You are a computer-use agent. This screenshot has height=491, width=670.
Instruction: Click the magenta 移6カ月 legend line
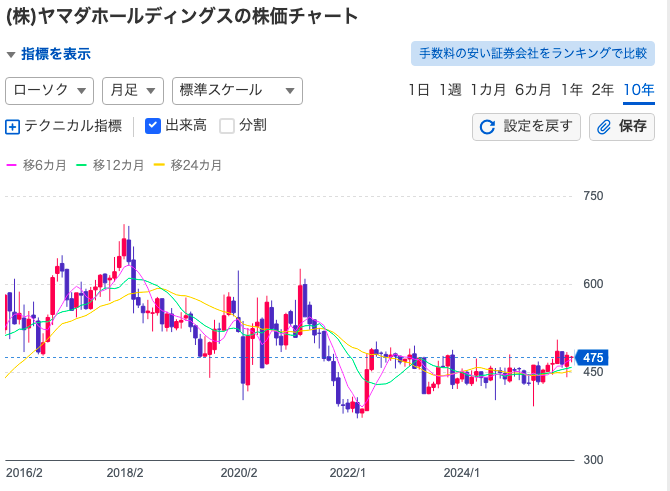pyautogui.click(x=12, y=165)
